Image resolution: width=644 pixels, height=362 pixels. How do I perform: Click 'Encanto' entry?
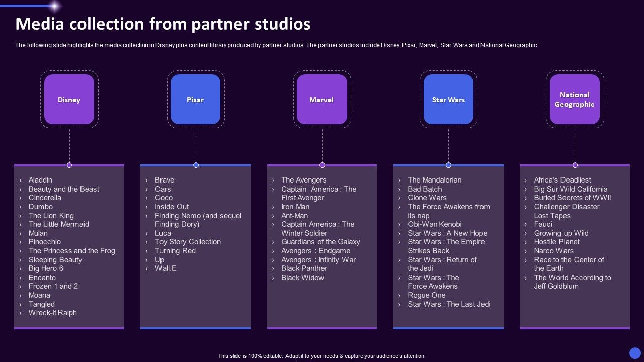(42, 278)
